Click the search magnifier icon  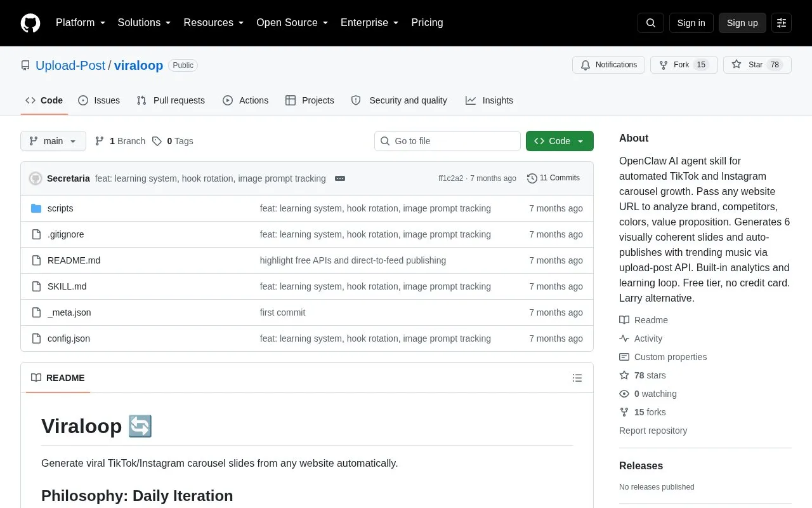coord(651,23)
